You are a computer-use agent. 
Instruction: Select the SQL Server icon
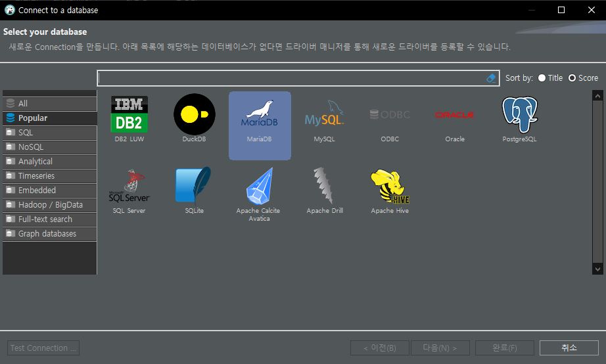pyautogui.click(x=129, y=186)
